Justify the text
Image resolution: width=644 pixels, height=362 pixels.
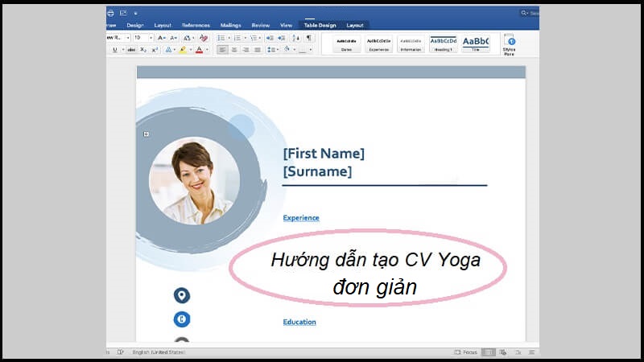258,50
